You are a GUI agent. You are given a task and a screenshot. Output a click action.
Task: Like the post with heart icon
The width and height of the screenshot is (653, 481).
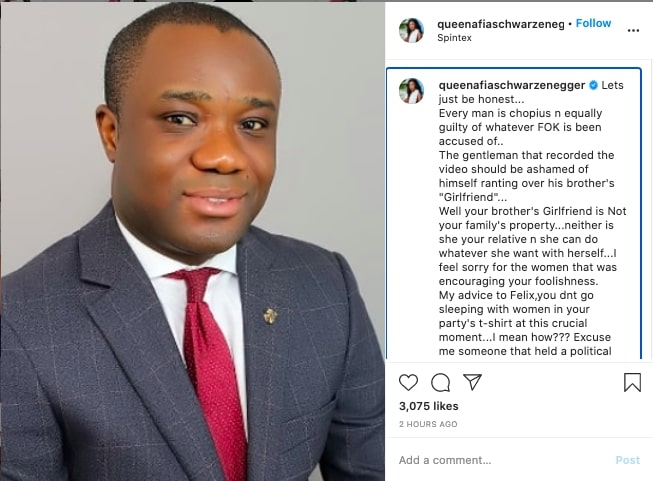(x=408, y=382)
